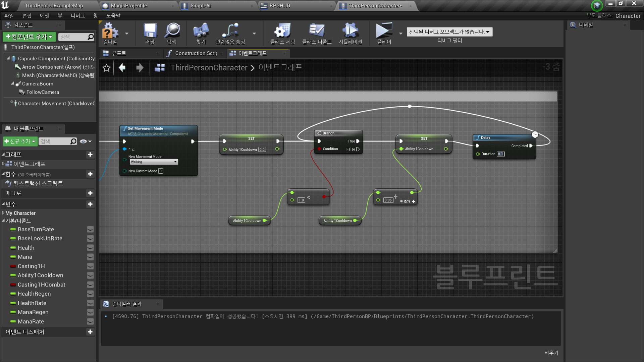
Task: Switch to the Construction Script tab
Action: coord(195,53)
